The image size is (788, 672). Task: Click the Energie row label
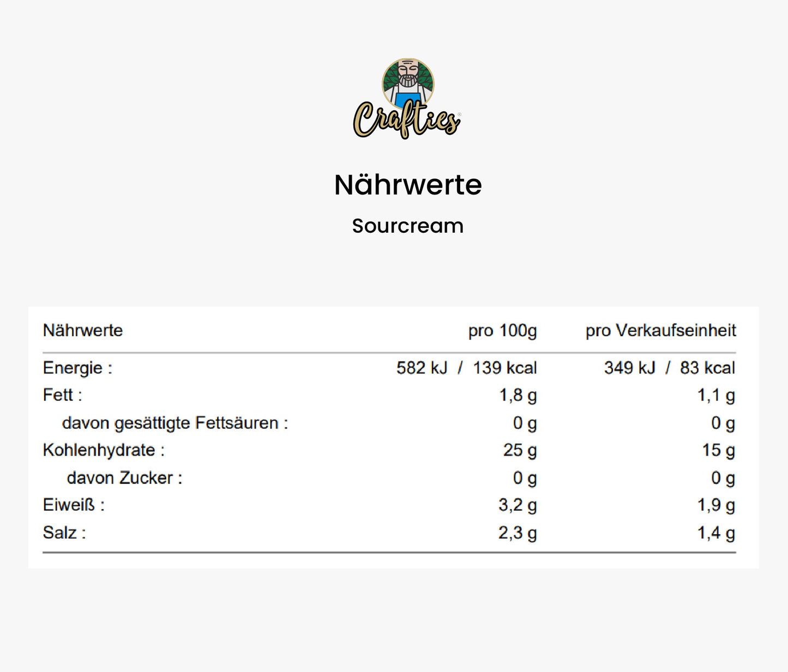coord(77,368)
